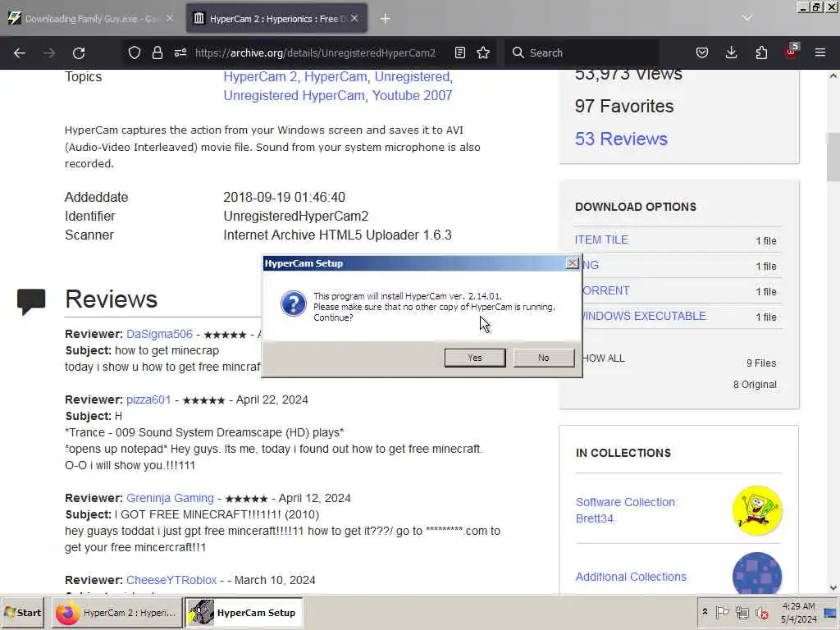Go back to previous page

[20, 52]
